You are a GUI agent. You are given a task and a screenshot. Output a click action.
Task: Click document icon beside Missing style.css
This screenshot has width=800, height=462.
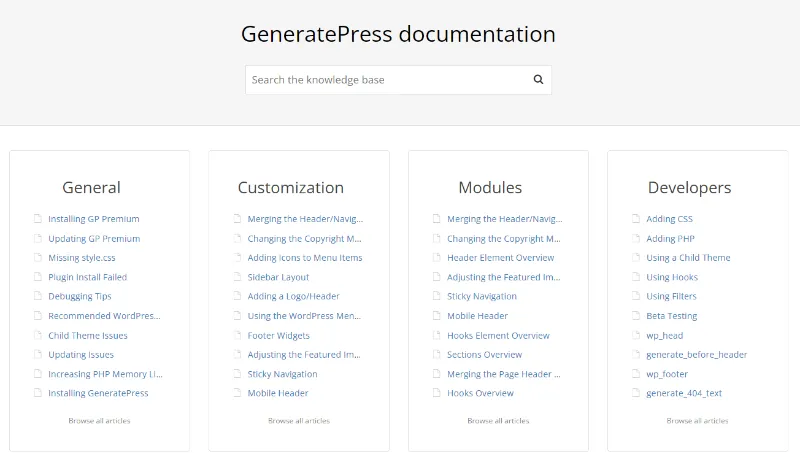(38, 258)
